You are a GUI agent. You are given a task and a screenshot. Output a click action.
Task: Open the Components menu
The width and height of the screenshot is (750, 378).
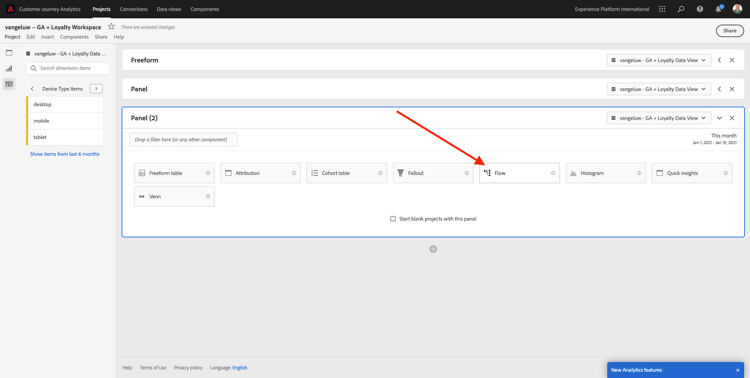coord(74,37)
